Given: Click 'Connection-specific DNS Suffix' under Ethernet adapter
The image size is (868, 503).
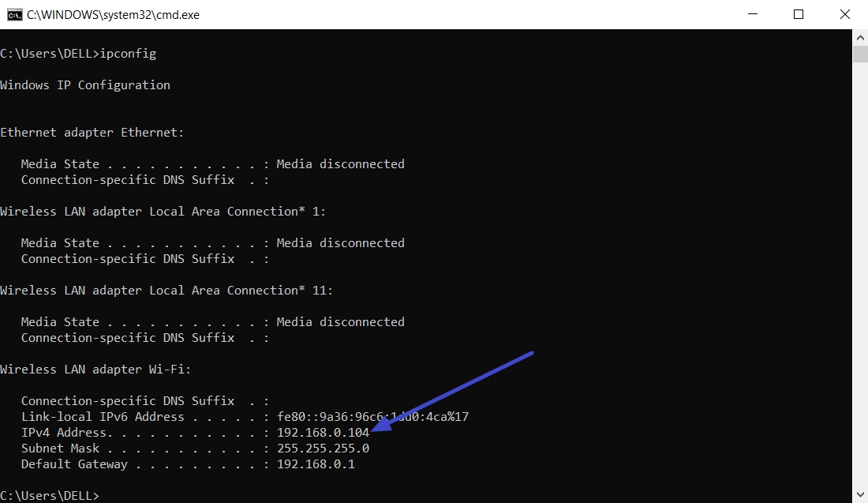Looking at the screenshot, I should click(145, 180).
